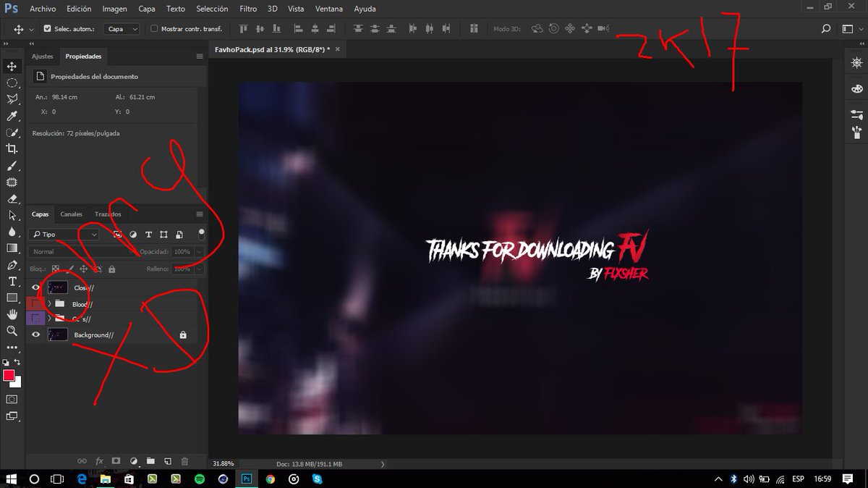Select the Zoom tool
The width and height of the screenshot is (868, 488).
(12, 331)
